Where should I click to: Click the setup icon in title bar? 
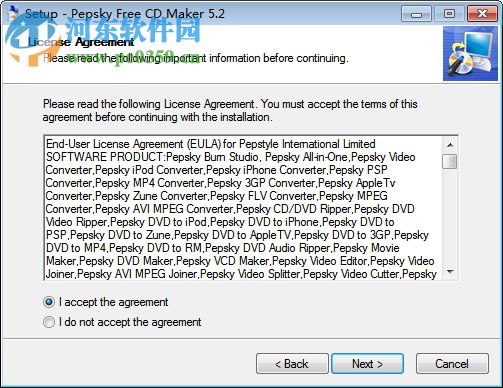point(13,13)
